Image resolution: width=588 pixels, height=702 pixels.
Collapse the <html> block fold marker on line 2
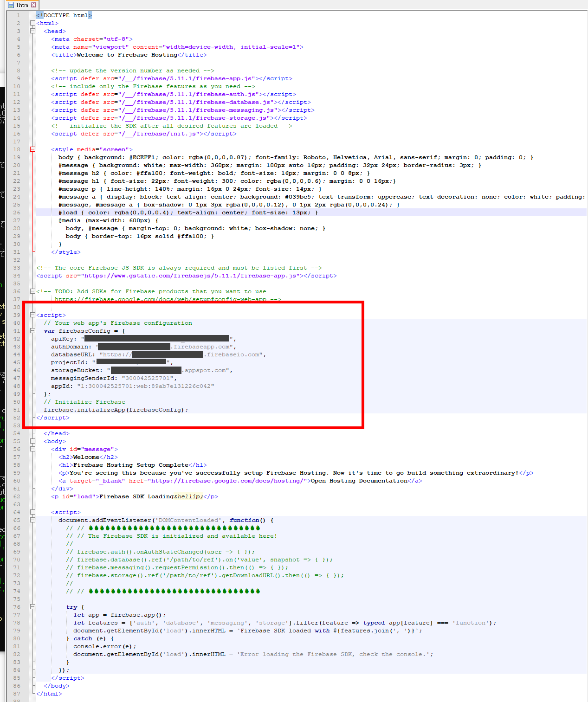tap(32, 23)
